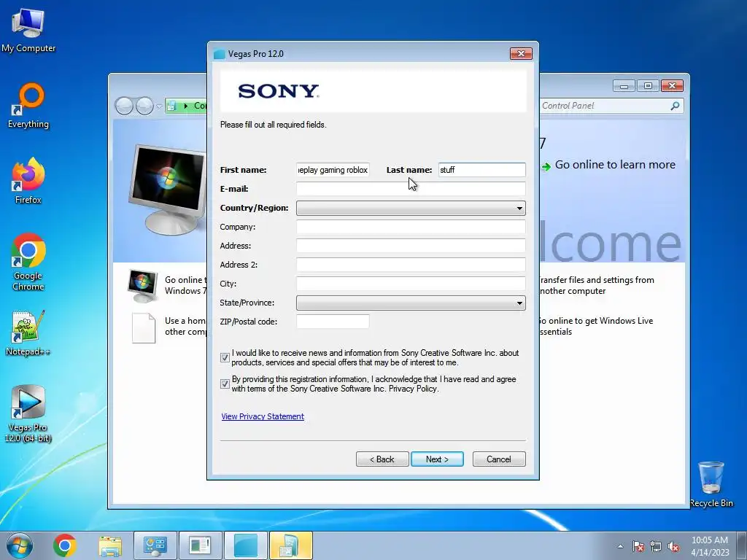Click the Next > button
Screen dimensions: 747x560
[437, 459]
